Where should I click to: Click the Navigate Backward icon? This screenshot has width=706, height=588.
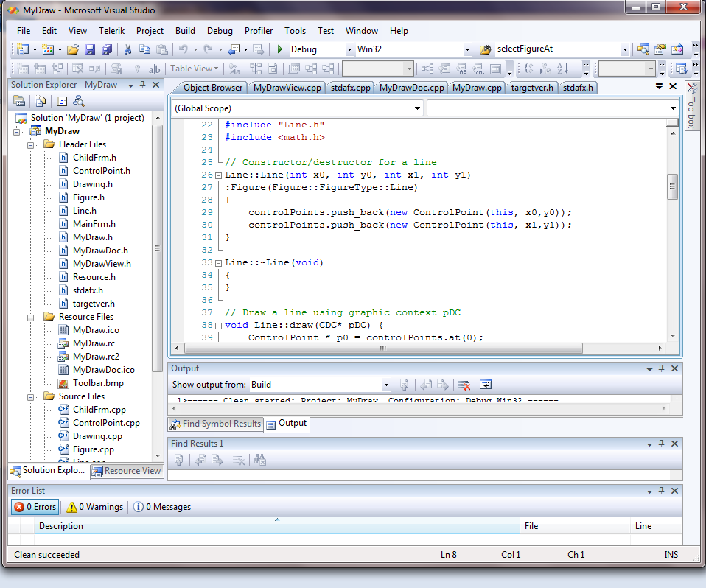coord(234,49)
